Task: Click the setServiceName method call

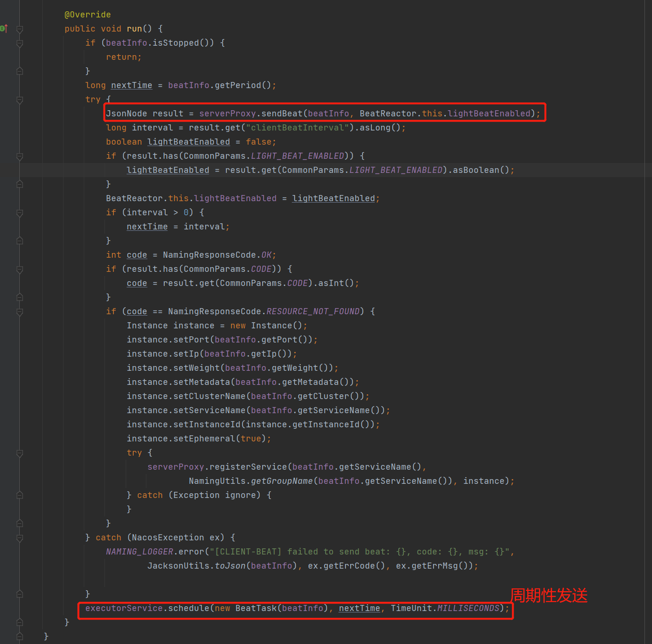Action: 209,410
